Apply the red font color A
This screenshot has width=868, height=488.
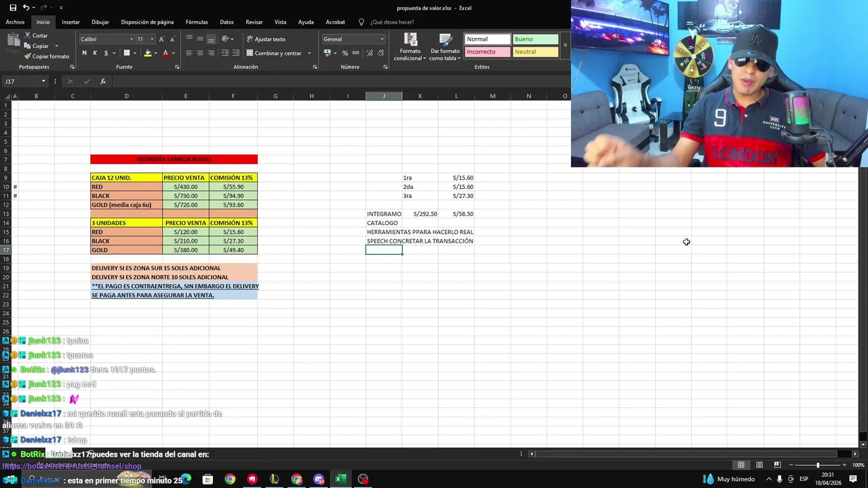pyautogui.click(x=165, y=53)
